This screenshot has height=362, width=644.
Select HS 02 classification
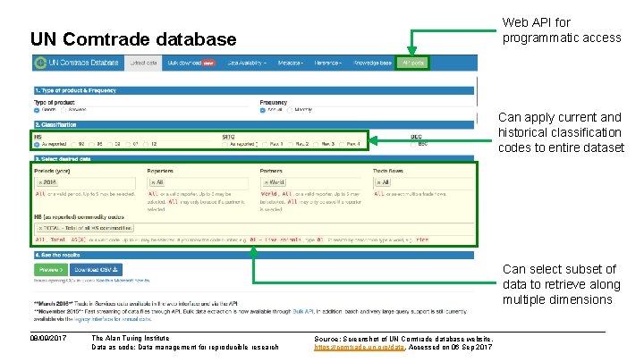(110, 145)
